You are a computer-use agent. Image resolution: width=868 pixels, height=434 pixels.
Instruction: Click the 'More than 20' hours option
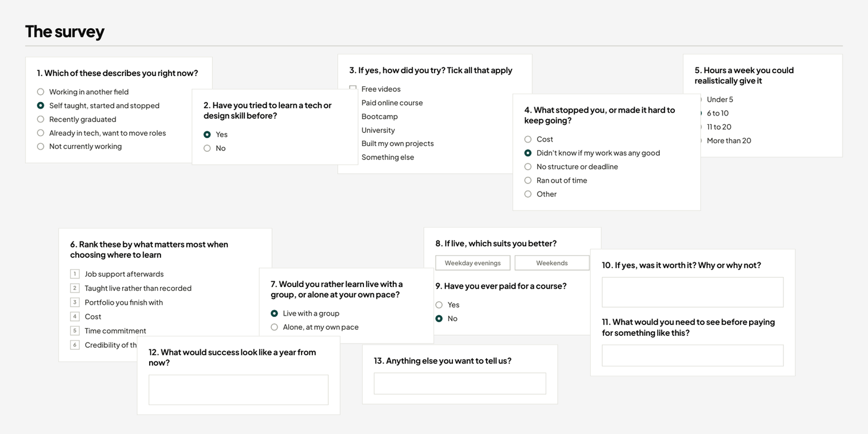[x=729, y=141]
